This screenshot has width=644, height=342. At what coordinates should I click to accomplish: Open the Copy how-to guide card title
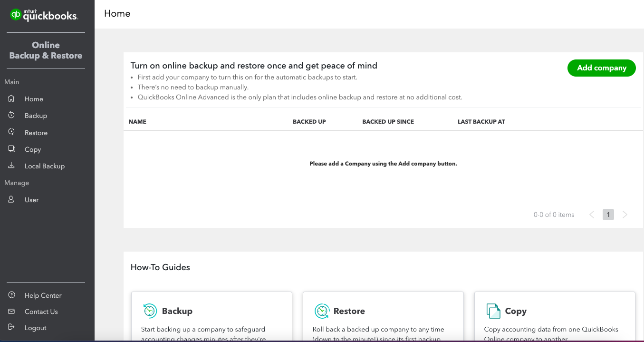coord(516,311)
